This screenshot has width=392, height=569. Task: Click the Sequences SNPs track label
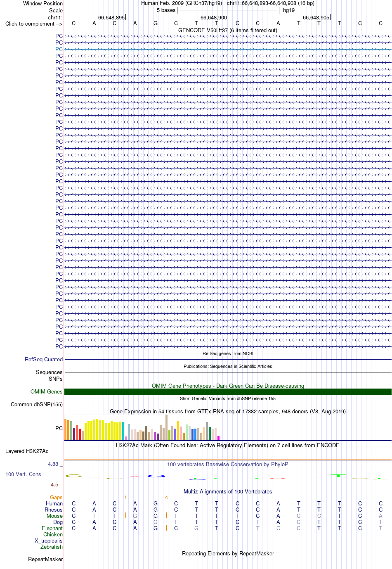(x=49, y=376)
